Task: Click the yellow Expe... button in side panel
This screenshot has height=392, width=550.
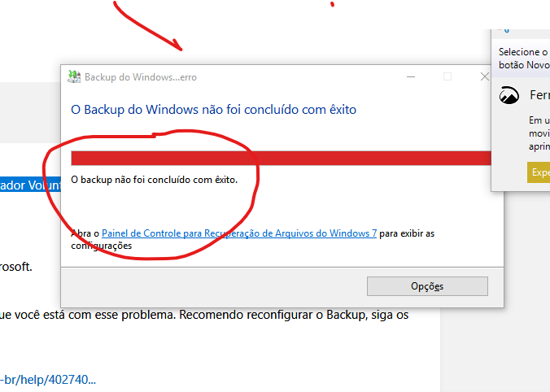Action: (539, 172)
